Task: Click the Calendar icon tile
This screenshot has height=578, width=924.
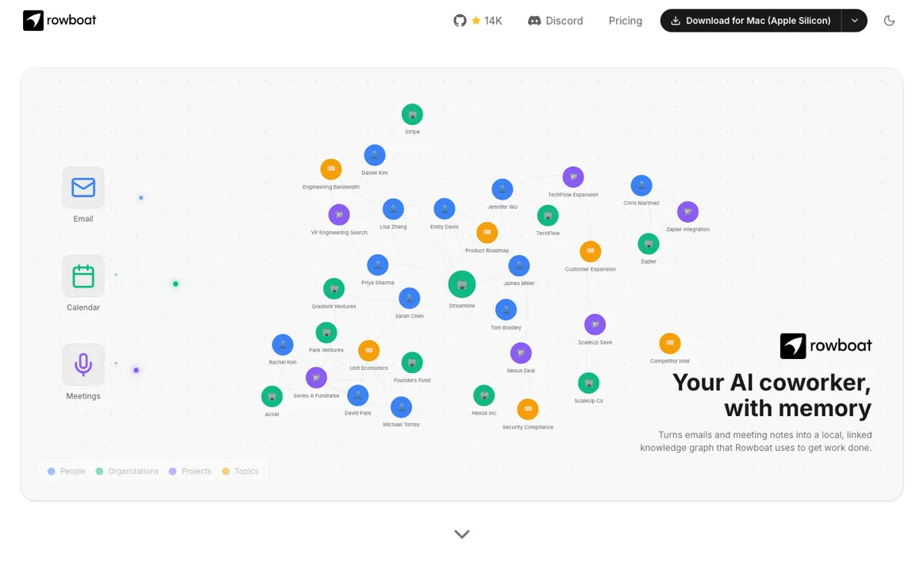Action: (x=83, y=276)
